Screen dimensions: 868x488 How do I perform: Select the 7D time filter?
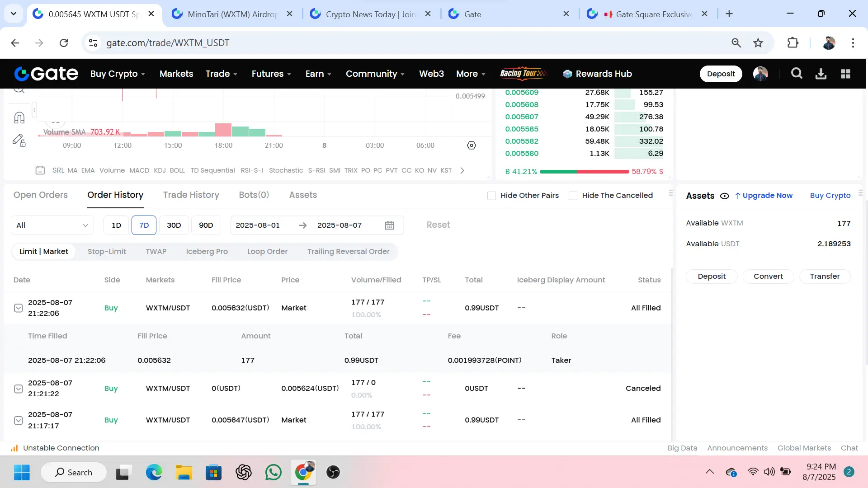point(144,225)
